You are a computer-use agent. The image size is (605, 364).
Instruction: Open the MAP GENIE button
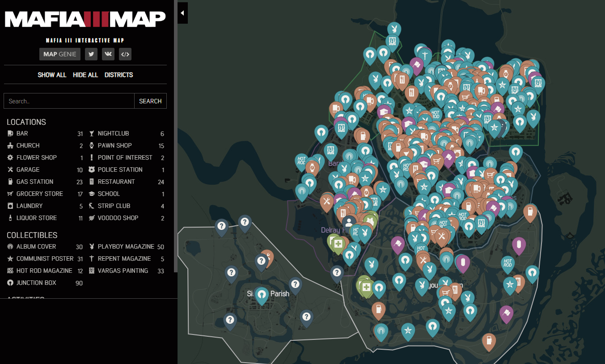pyautogui.click(x=60, y=54)
